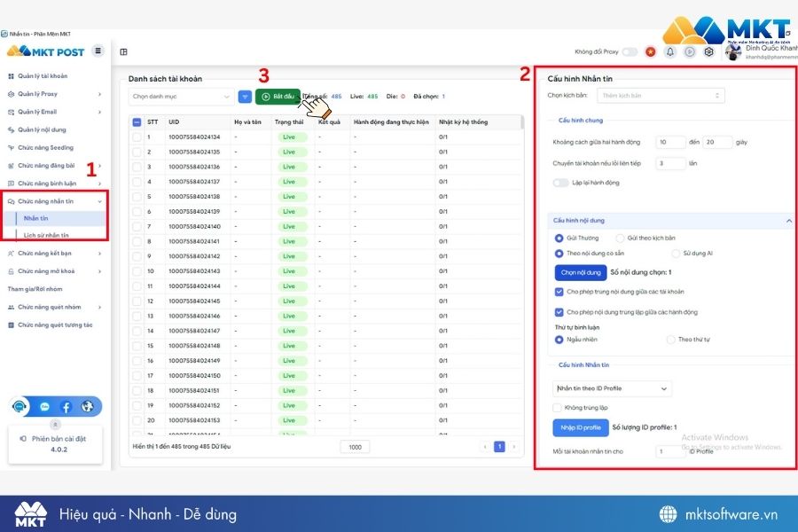Select the Ngẫu nhiên radio option
The width and height of the screenshot is (798, 532).
point(559,340)
